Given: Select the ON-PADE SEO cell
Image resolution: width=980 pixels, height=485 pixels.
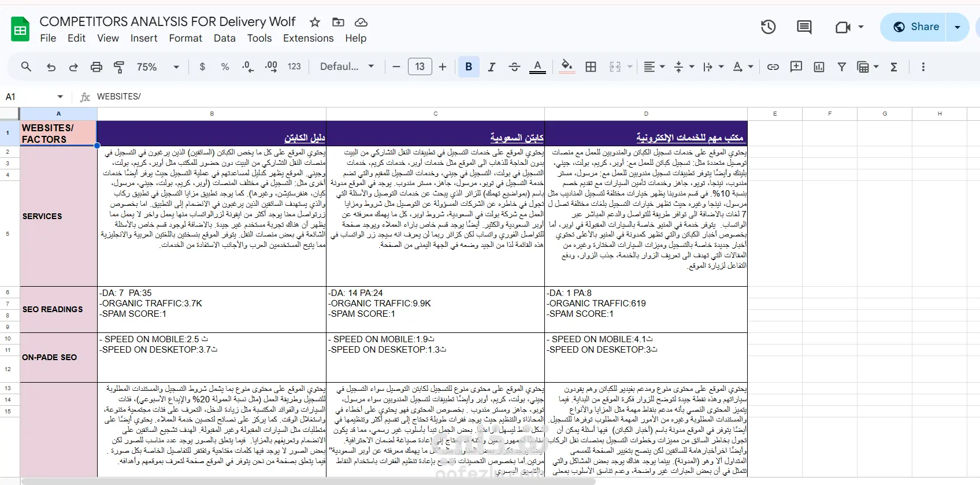Looking at the screenshot, I should click(58, 357).
